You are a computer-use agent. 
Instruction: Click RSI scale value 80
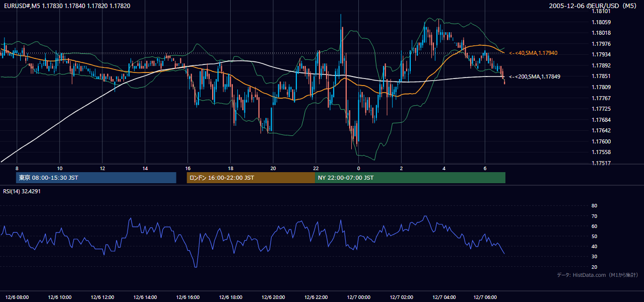(x=594, y=206)
